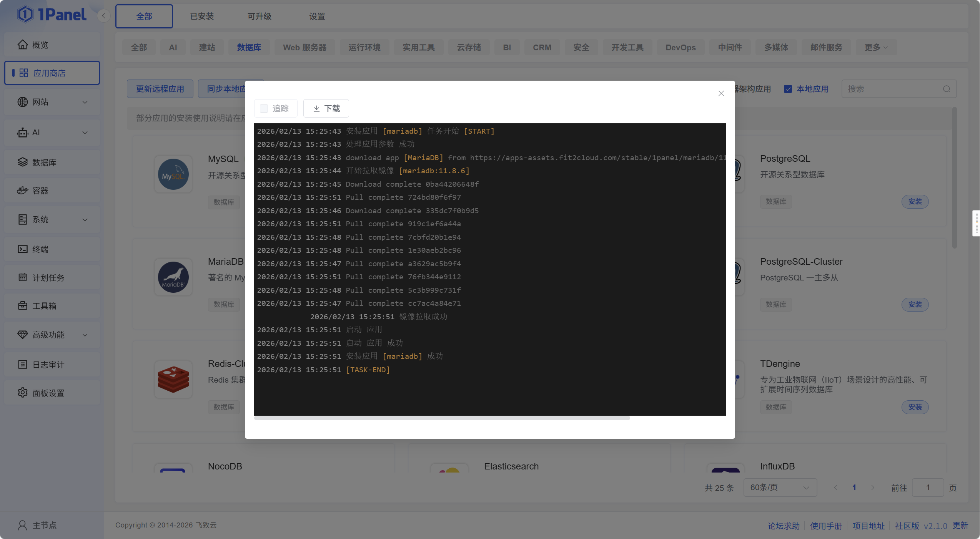Click the MariaDB app logo

[x=173, y=277]
